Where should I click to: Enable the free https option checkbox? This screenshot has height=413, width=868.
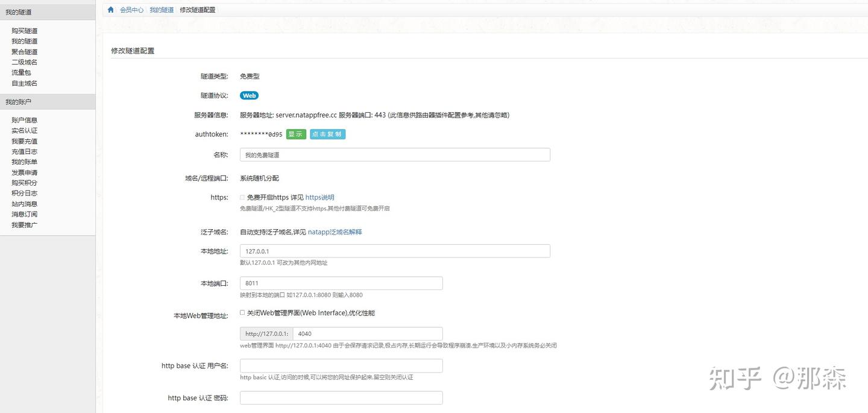pos(242,197)
